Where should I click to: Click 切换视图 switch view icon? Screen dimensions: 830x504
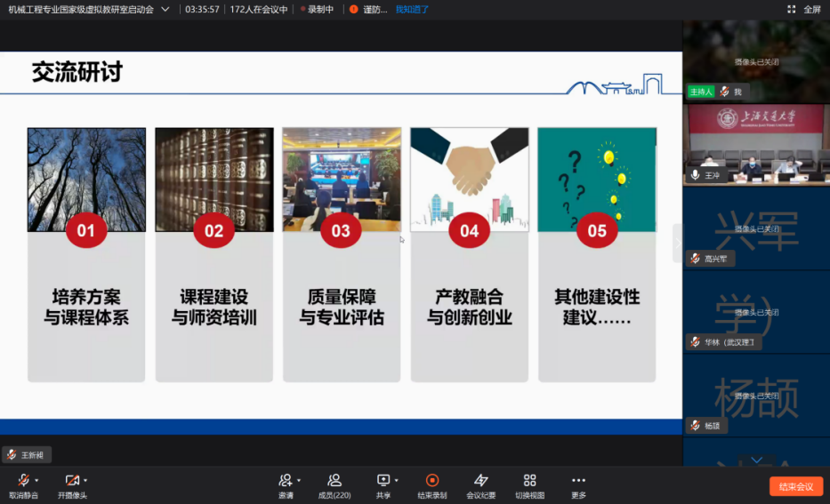coord(530,481)
